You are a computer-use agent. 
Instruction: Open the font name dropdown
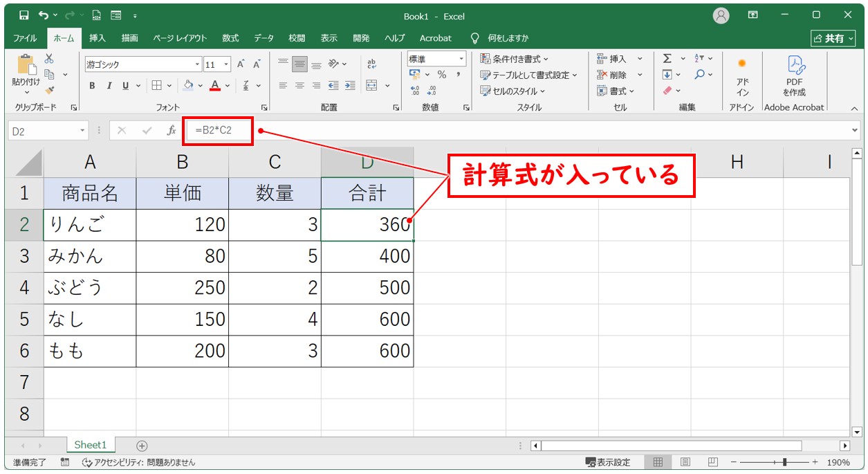coord(197,64)
